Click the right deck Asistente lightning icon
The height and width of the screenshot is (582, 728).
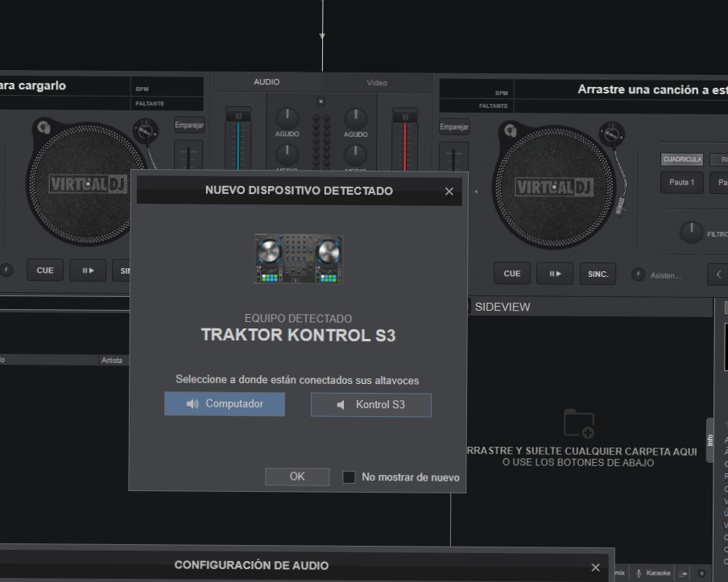point(638,274)
